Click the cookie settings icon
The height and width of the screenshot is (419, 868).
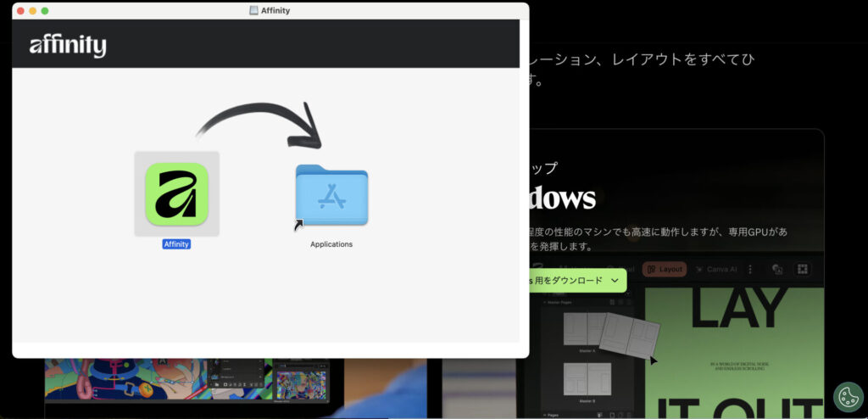[x=848, y=397]
